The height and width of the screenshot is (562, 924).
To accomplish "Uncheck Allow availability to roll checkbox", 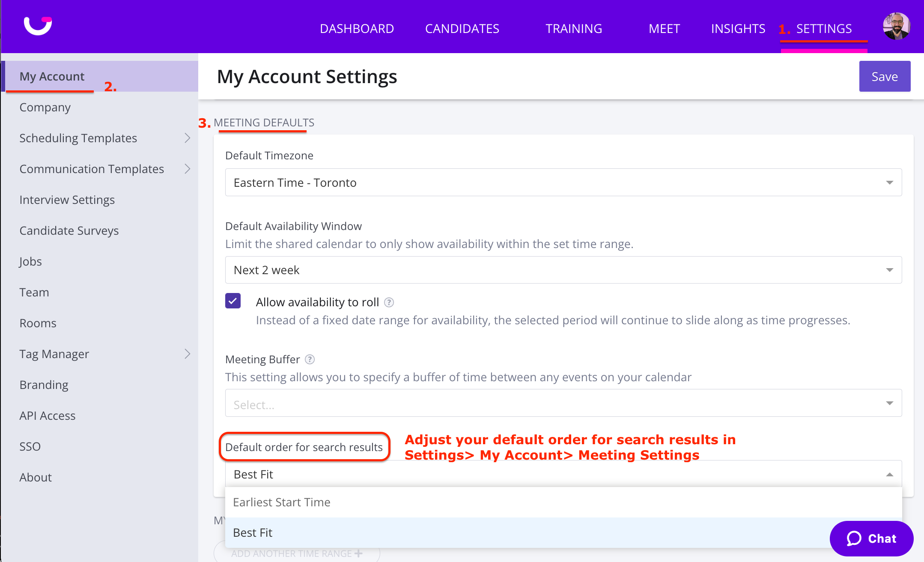I will (x=233, y=301).
